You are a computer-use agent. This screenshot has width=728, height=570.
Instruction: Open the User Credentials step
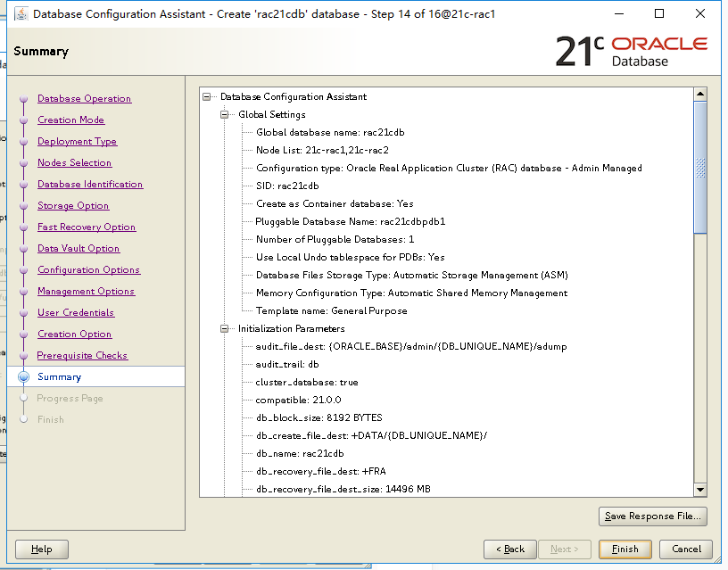point(76,312)
